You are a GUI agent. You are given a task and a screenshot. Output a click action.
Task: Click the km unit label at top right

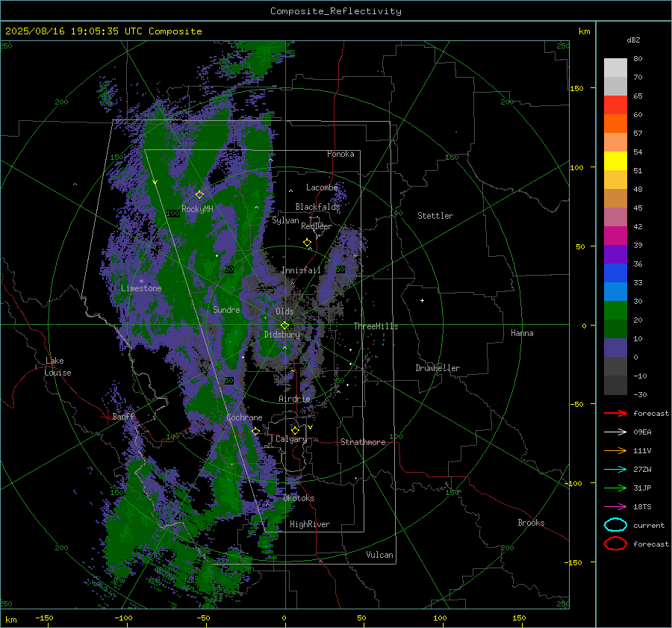point(584,31)
